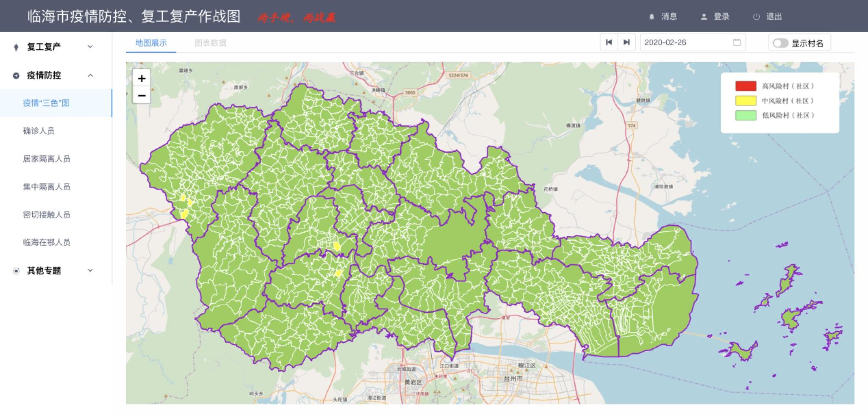Click the user icon for 登录
868x414 pixels.
click(x=704, y=17)
